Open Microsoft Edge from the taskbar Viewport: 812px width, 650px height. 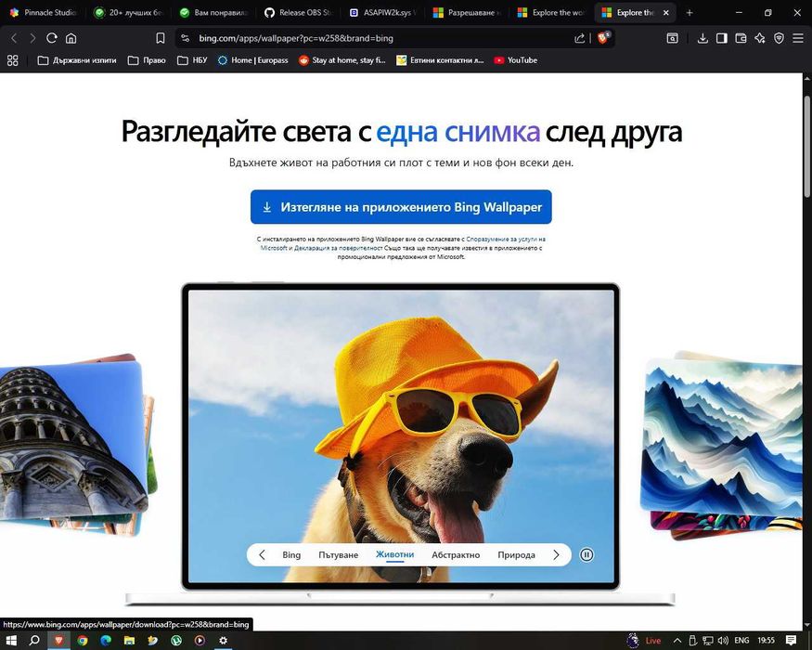point(106,640)
